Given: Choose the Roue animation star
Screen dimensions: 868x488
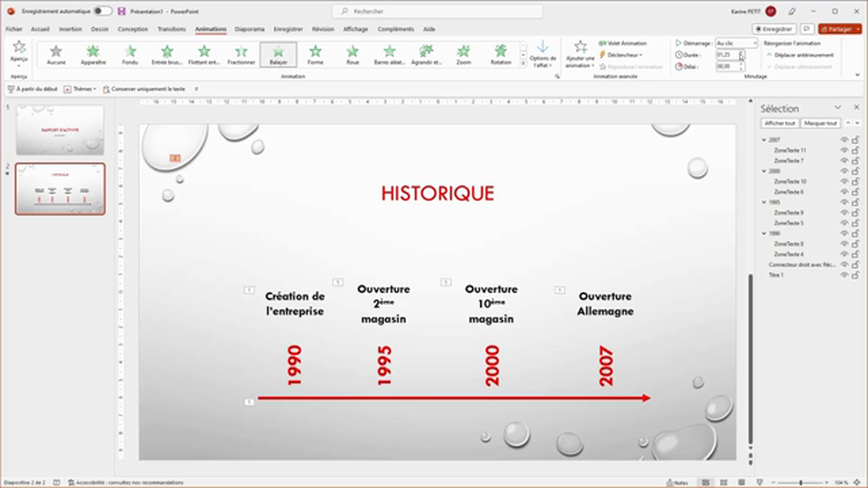Looking at the screenshot, I should coord(352,54).
